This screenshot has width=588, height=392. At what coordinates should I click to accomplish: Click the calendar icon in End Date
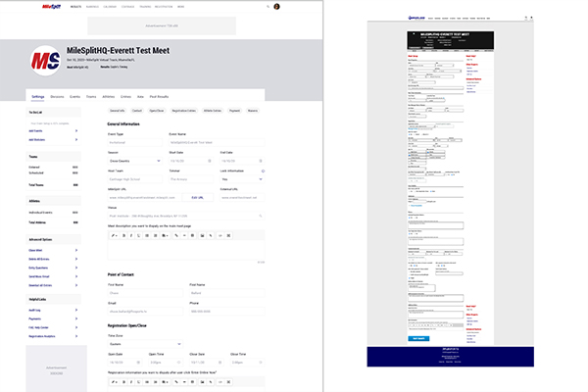point(263,161)
